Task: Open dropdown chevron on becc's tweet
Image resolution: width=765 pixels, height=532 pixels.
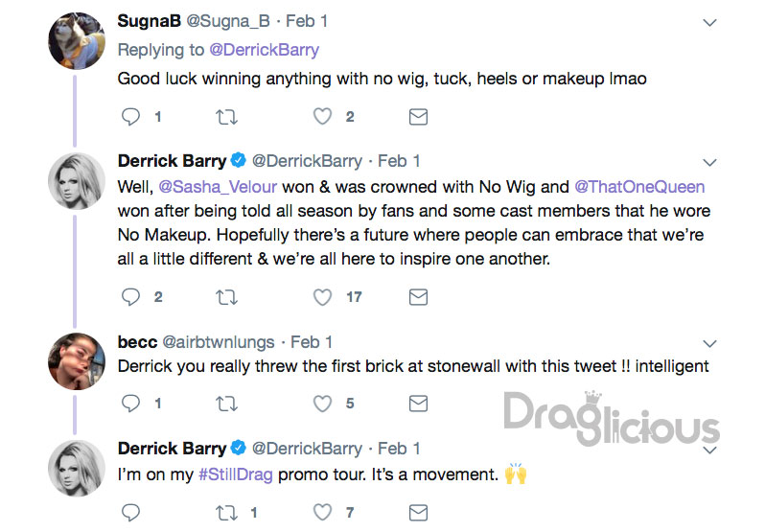Action: [x=709, y=343]
